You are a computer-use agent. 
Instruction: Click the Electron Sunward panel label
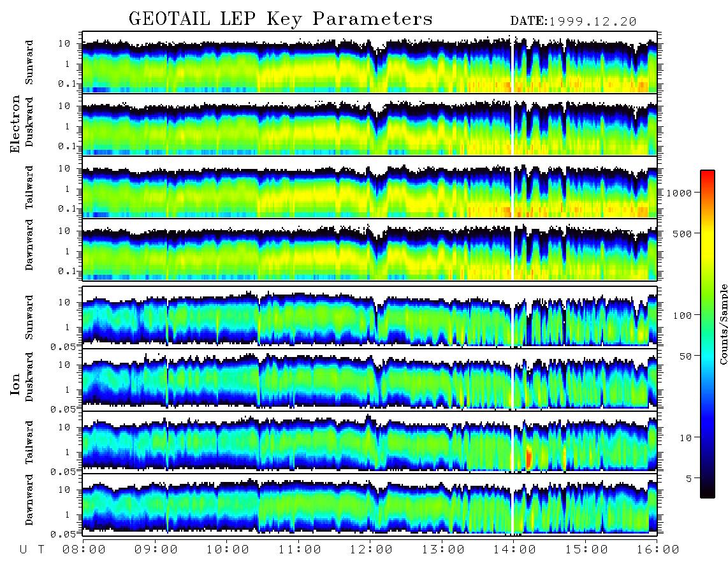pyautogui.click(x=29, y=62)
